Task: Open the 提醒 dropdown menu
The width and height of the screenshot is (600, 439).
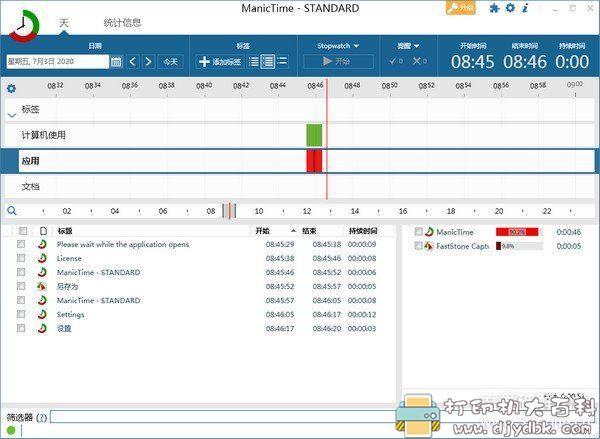Action: 408,46
